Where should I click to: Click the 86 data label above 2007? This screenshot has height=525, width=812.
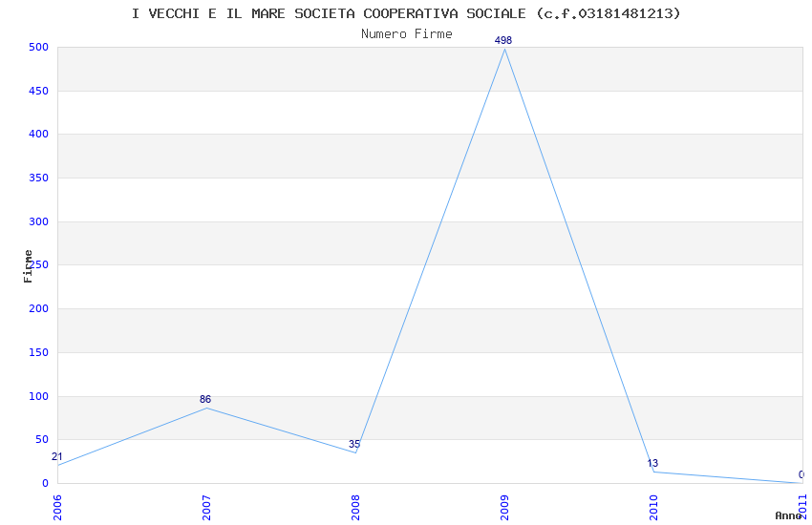205,399
